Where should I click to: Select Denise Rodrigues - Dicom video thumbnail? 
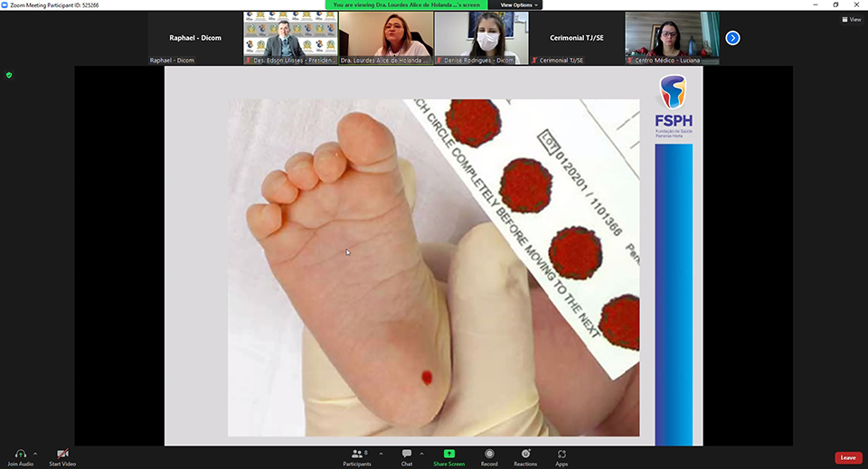pos(481,37)
